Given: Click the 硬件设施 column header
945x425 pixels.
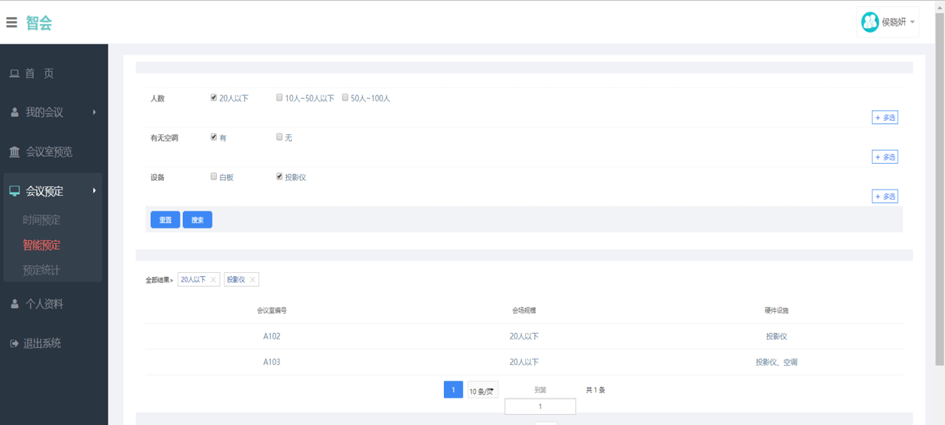Looking at the screenshot, I should (x=777, y=310).
